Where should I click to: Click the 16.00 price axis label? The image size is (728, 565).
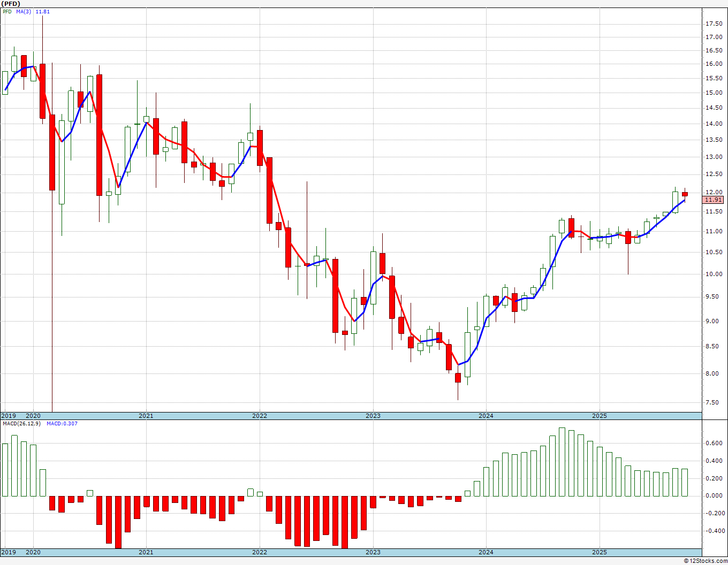[x=714, y=64]
